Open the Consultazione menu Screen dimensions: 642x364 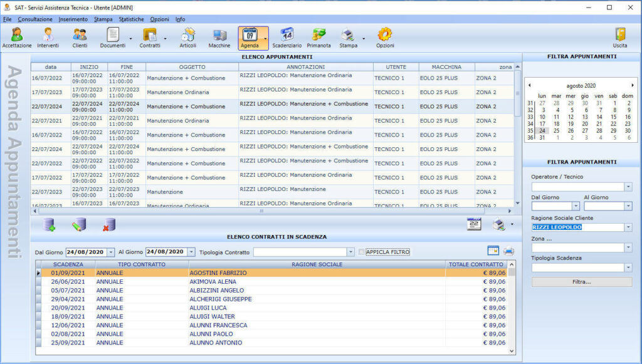pos(35,19)
